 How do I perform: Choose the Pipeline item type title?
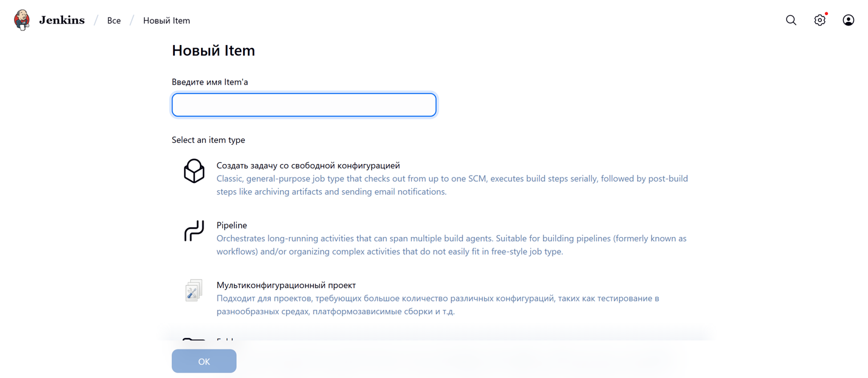(231, 225)
